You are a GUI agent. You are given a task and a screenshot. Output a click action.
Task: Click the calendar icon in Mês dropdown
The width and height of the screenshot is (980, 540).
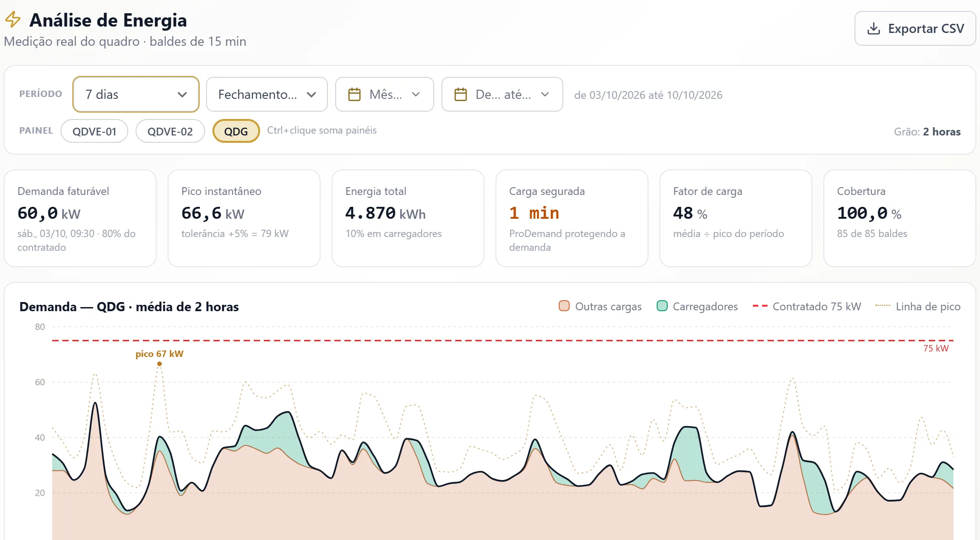click(x=354, y=94)
